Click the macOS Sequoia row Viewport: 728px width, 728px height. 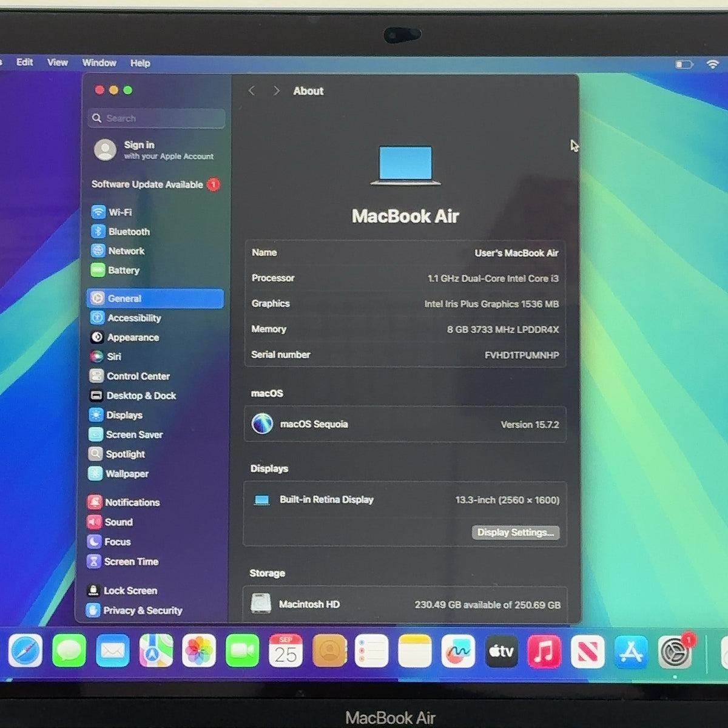tap(405, 424)
